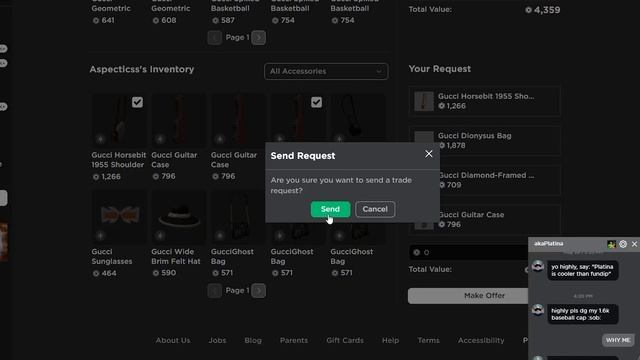Close the Send Request dialog with X

coord(429,154)
